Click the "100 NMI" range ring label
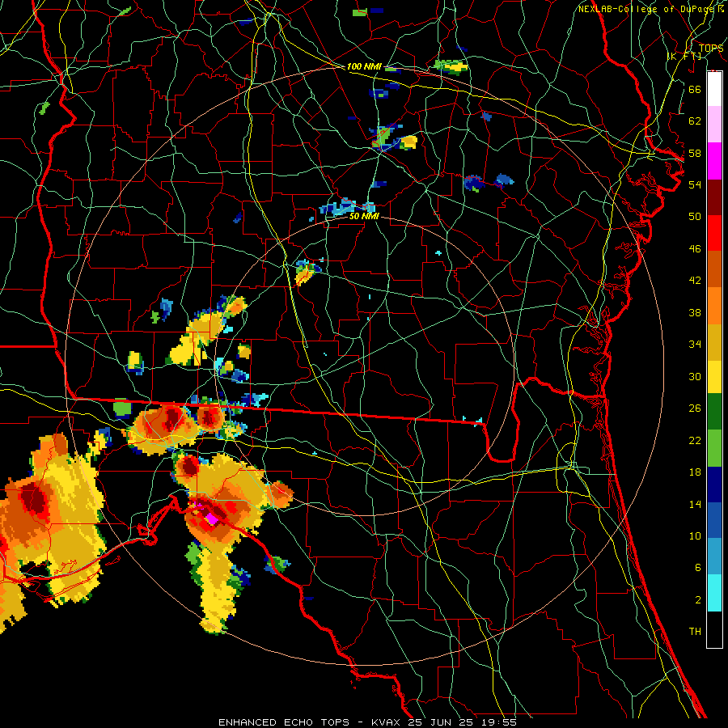The height and width of the screenshot is (728, 728). pyautogui.click(x=364, y=66)
